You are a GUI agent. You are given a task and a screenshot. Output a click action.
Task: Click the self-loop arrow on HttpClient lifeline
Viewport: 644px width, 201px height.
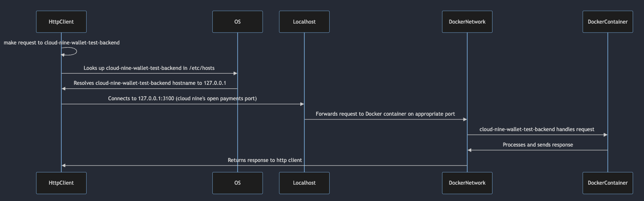(74, 51)
